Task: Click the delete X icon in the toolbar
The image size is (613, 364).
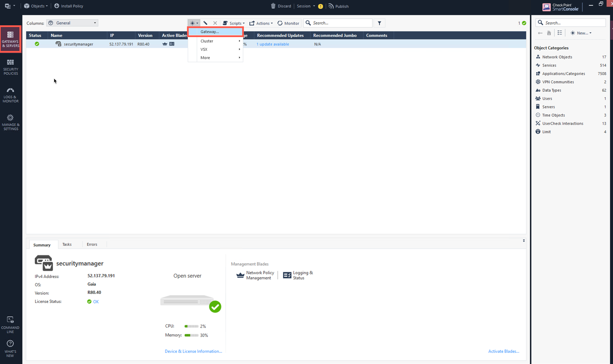Action: coord(215,23)
